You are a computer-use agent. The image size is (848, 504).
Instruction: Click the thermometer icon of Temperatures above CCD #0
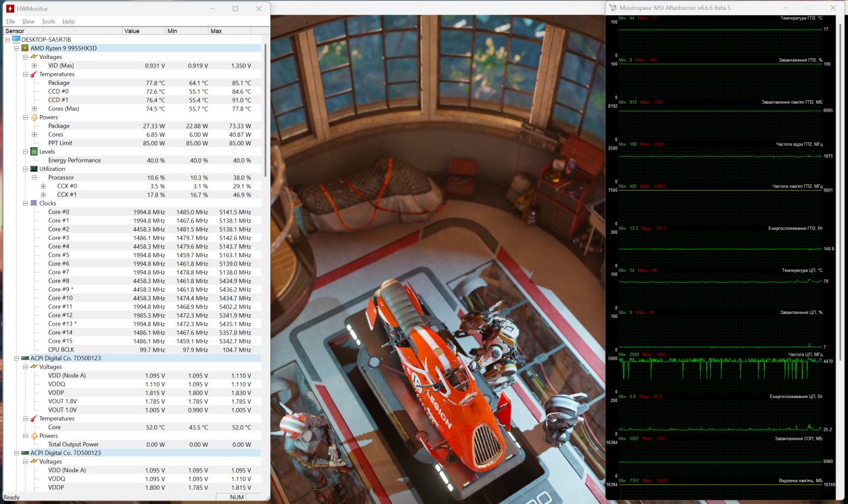coord(34,74)
